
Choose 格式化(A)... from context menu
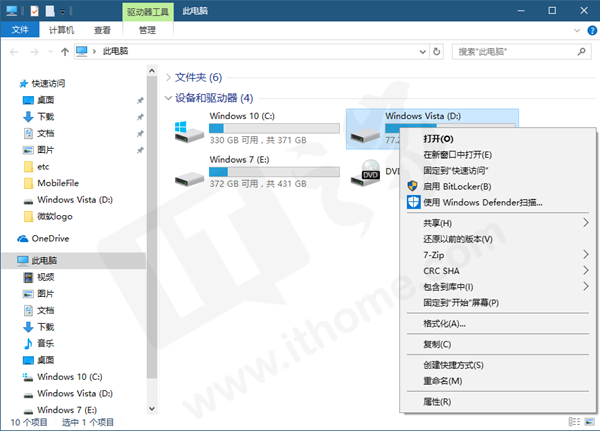click(445, 323)
